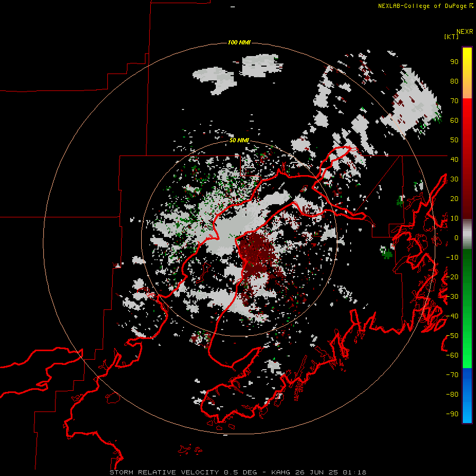This screenshot has height=476, width=476.
Task: Click the 0 value on the velocity scale
Action: (x=456, y=237)
